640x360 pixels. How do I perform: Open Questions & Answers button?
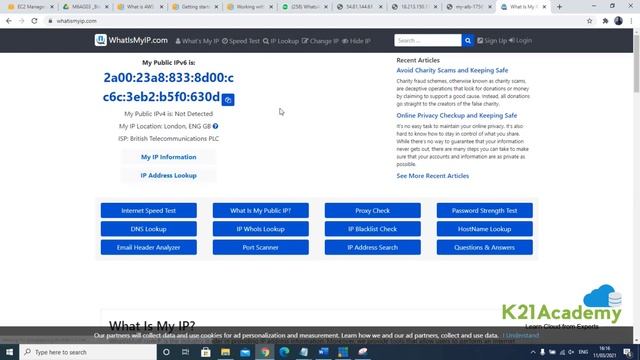pos(484,247)
